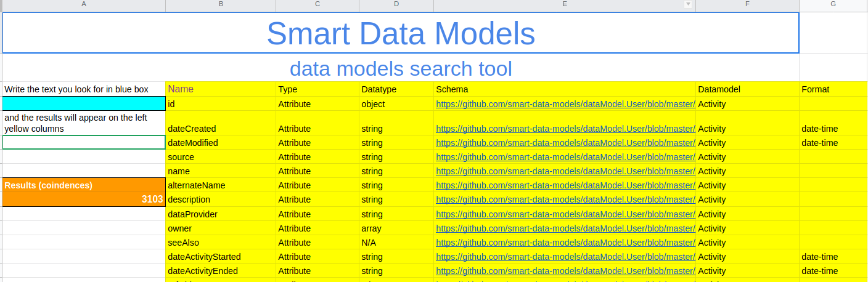Screen dimensions: 868x282
Task: Select the 'Name' header cell
Action: (221, 89)
